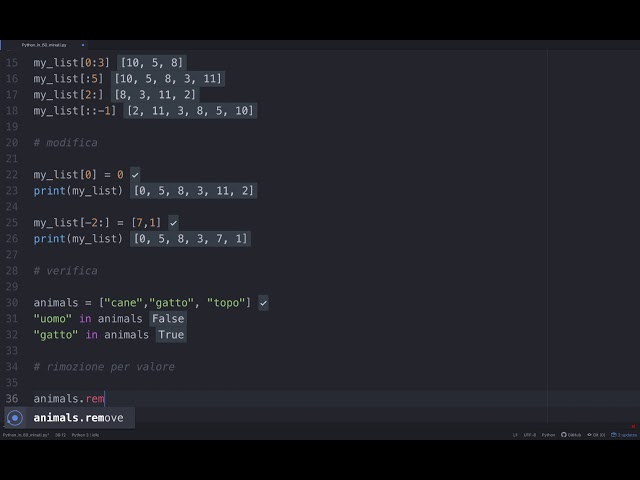640x480 pixels.
Task: Open the Python_in_60_minuti.py editor tab
Action: pos(44,45)
